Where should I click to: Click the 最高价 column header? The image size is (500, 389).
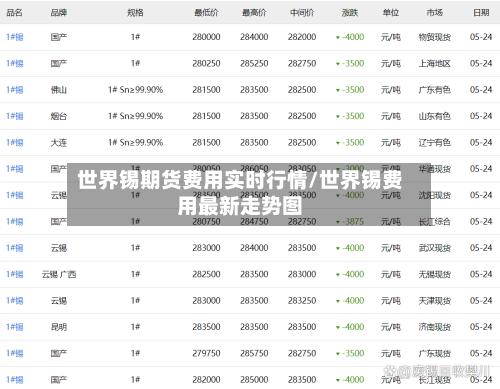pyautogui.click(x=254, y=13)
